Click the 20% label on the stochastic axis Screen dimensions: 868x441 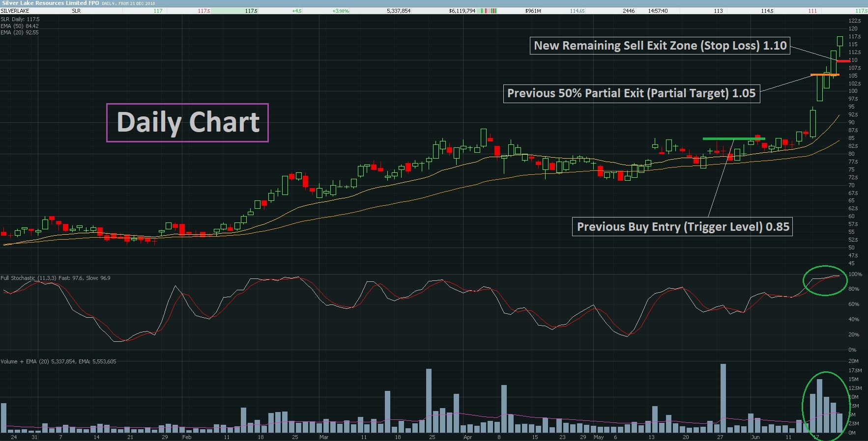click(x=854, y=335)
